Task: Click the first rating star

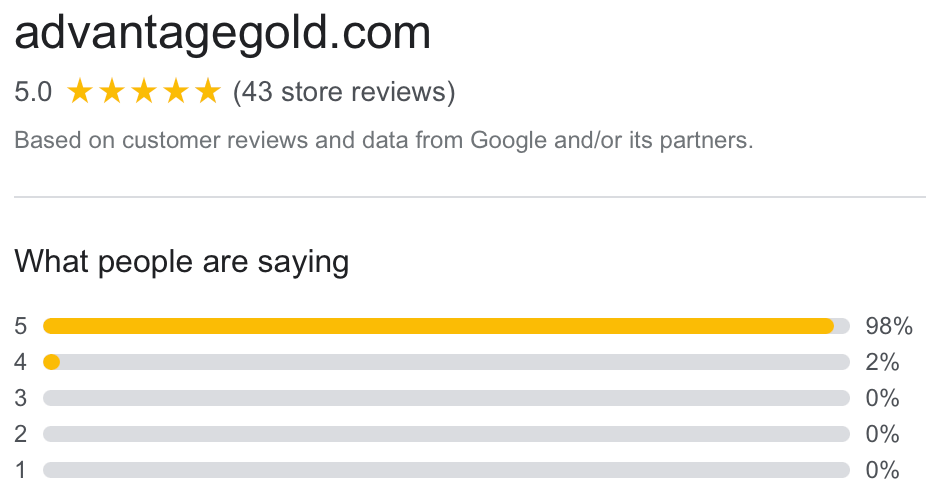Action: [80, 92]
